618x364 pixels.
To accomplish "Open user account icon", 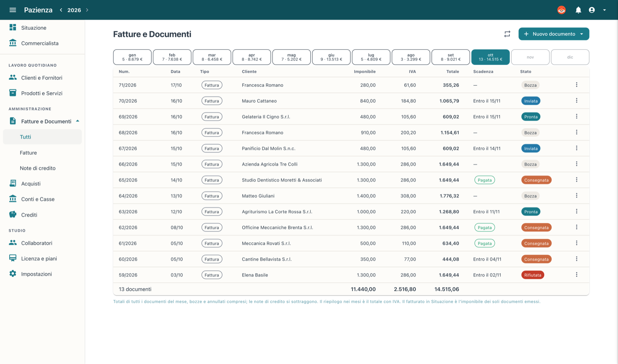I will coord(592,10).
